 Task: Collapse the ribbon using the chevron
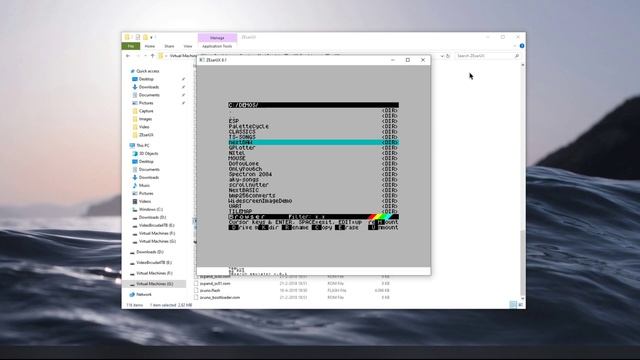pos(515,46)
